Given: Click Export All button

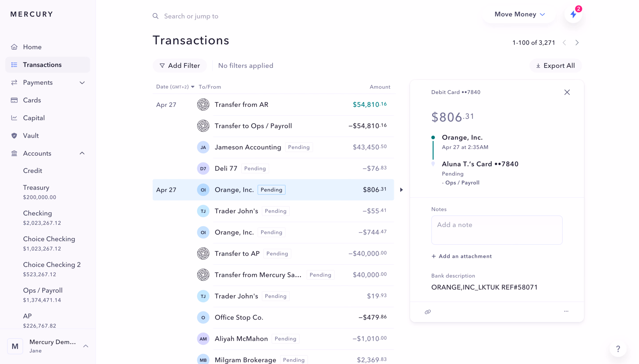Looking at the screenshot, I should pyautogui.click(x=555, y=66).
